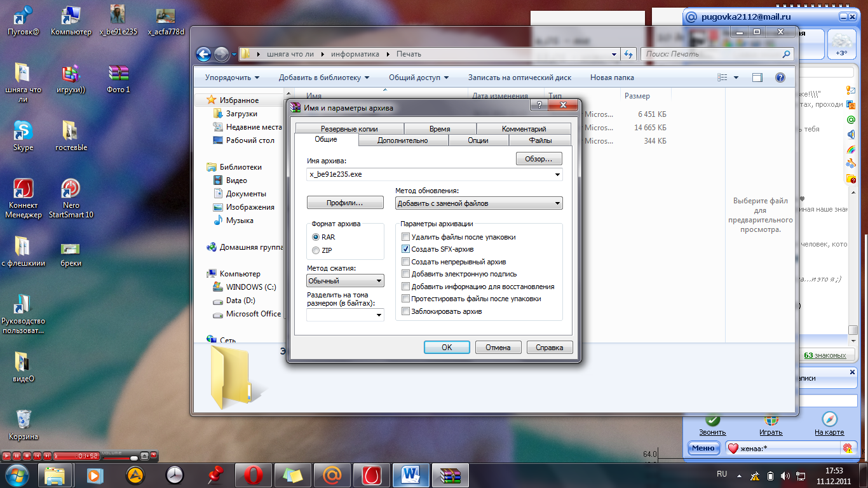Open На карте in Mail.ru Agent
Viewport: 868px width, 488px height.
pyautogui.click(x=829, y=425)
